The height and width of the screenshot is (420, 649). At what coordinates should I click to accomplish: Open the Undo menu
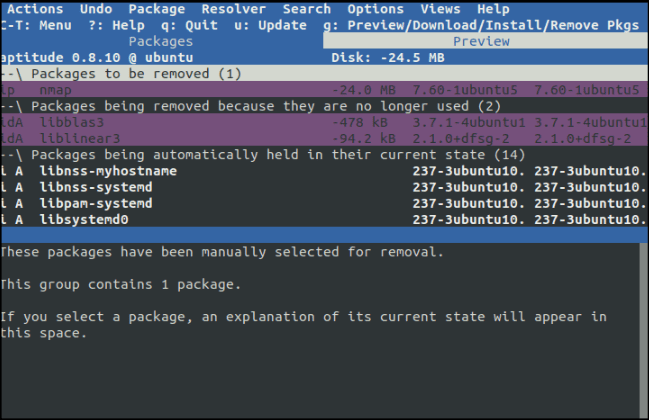pyautogui.click(x=94, y=9)
